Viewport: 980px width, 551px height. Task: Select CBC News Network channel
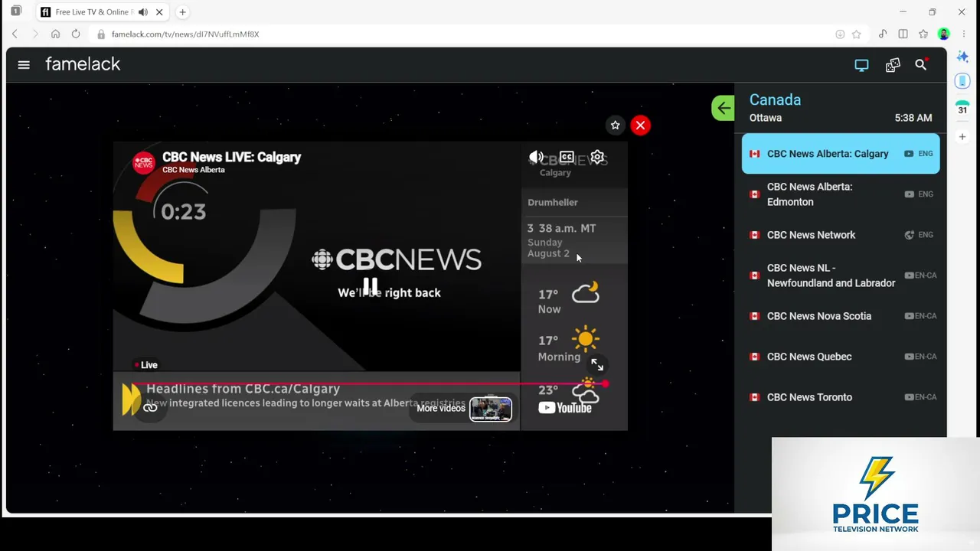coord(841,235)
